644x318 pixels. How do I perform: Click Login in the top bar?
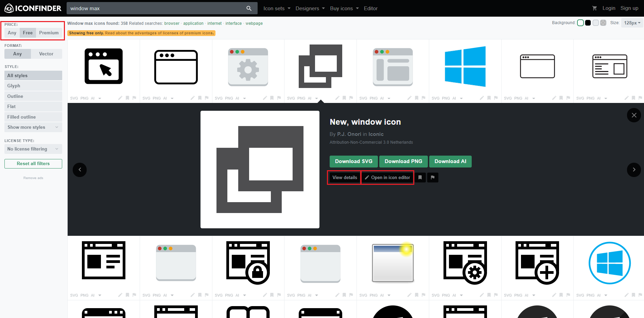[609, 8]
